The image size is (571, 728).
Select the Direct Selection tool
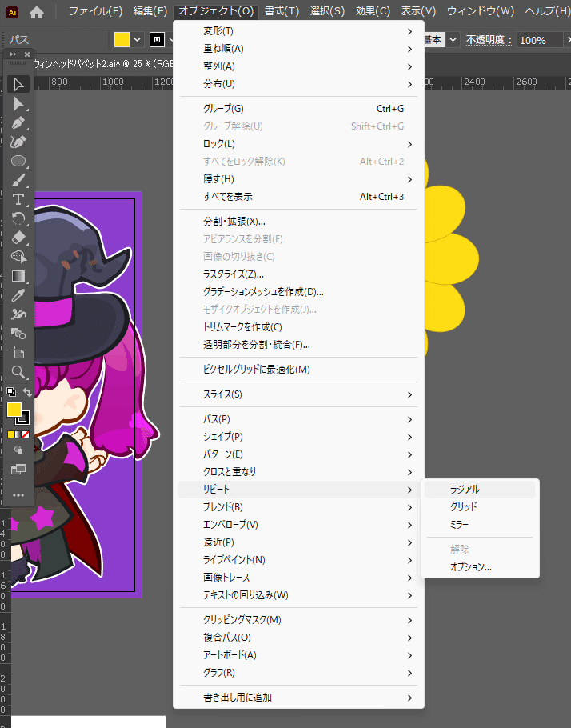point(18,103)
